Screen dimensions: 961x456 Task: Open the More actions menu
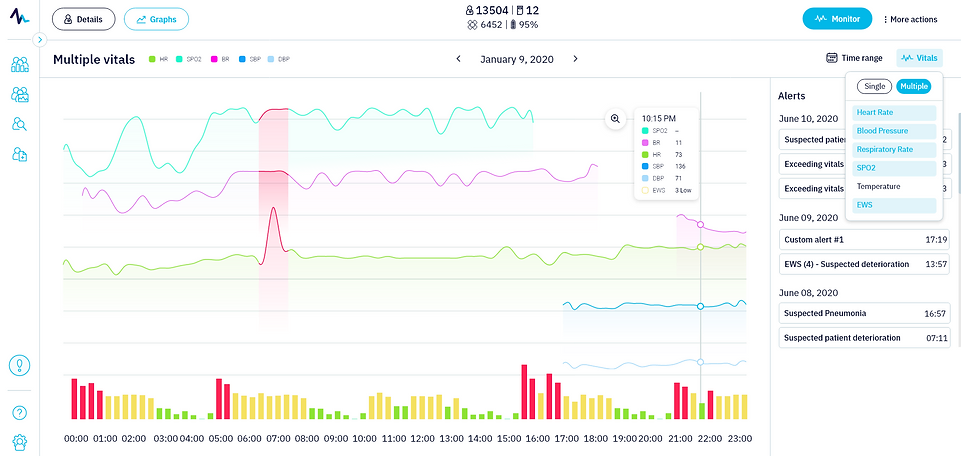[910, 20]
